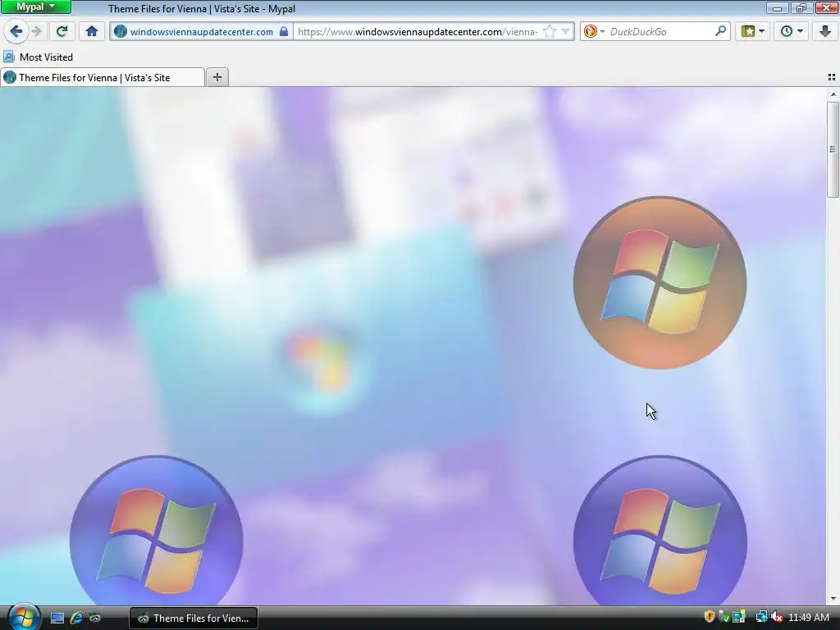
Task: Launch Mypal raccoon icon in quick launch
Action: (95, 619)
